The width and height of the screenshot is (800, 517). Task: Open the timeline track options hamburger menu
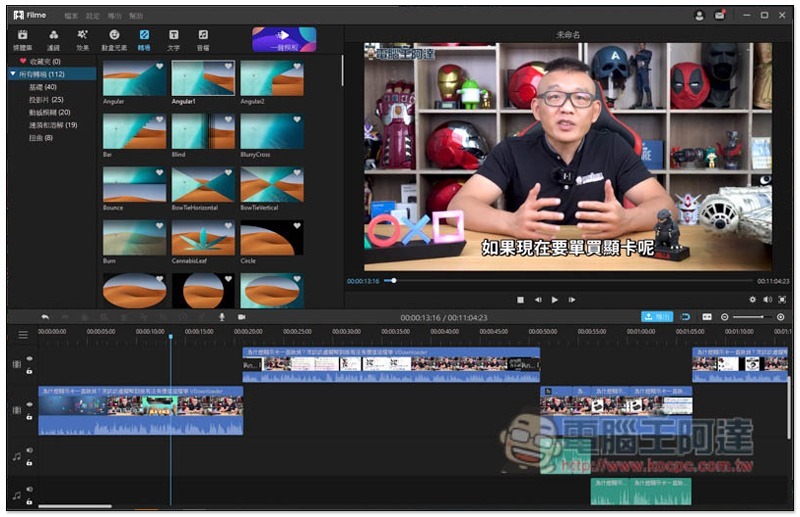click(23, 335)
